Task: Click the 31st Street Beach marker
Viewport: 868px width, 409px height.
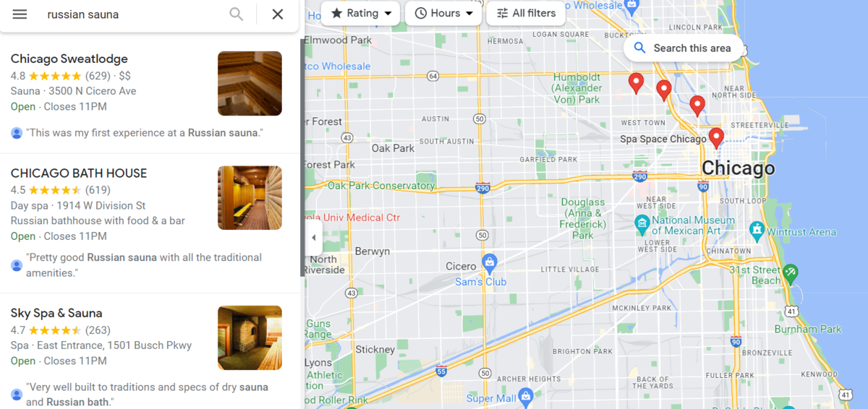Action: pos(790,273)
